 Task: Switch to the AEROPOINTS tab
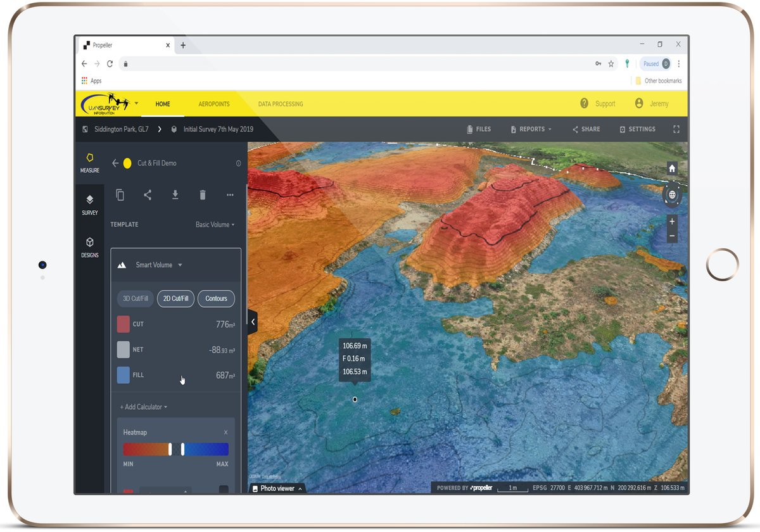[214, 104]
